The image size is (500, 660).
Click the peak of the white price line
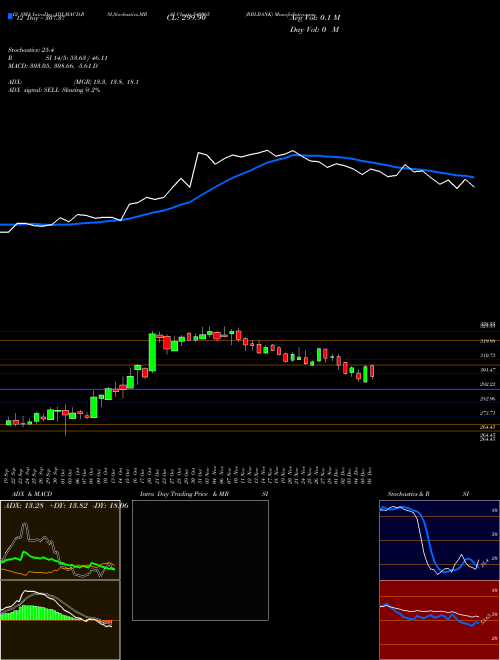267,150
